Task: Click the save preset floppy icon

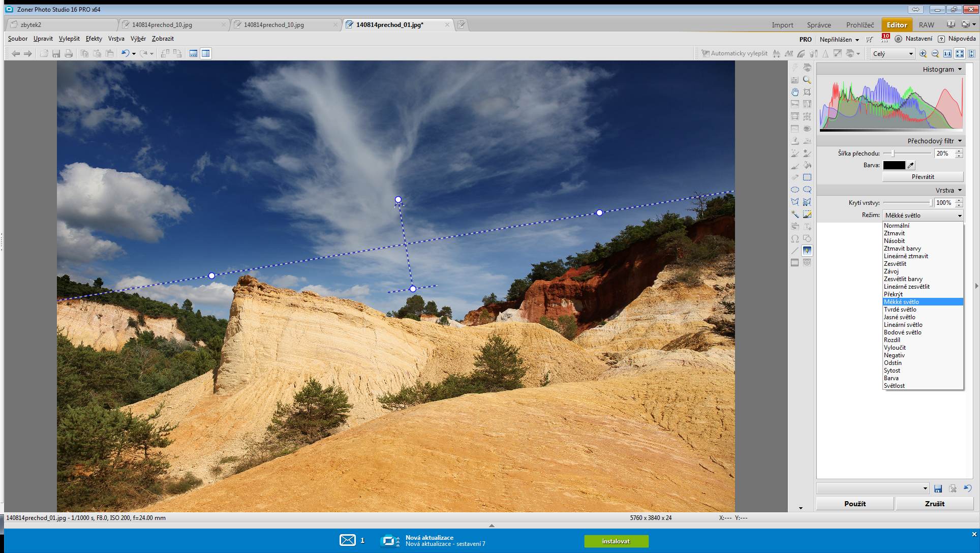Action: (x=938, y=488)
